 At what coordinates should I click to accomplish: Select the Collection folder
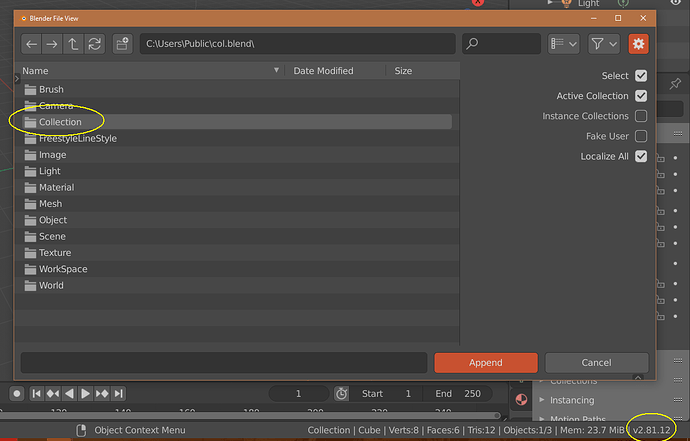coord(237,122)
